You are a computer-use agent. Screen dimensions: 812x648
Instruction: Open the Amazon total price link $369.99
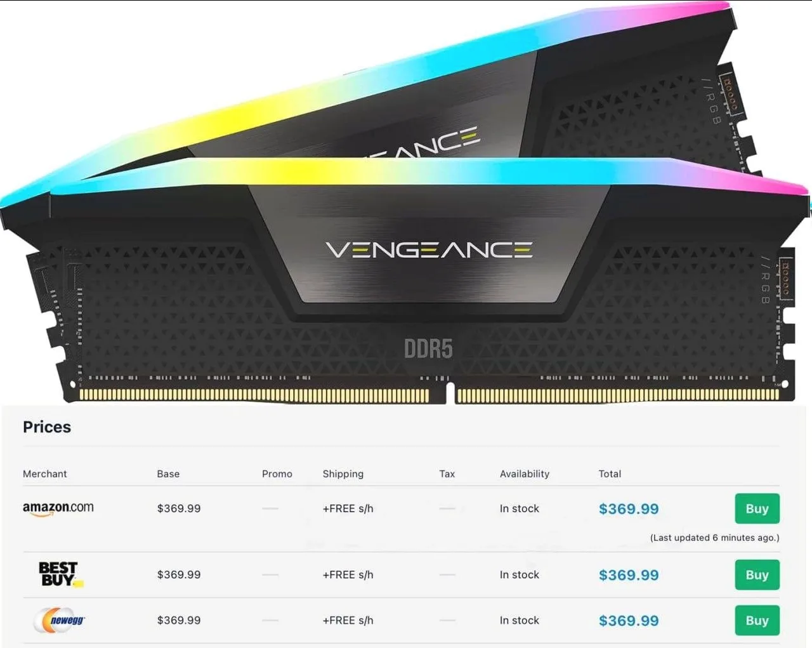(628, 509)
